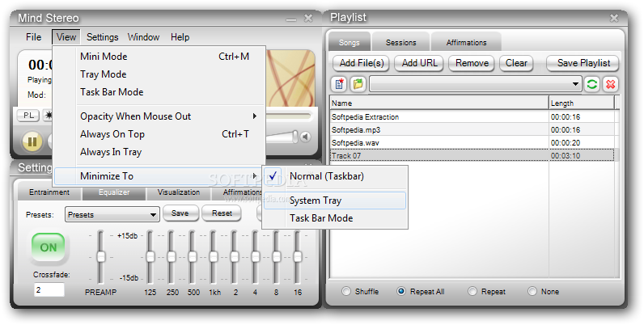Select the Repeat All radio button
This screenshot has width=644, height=325.
400,291
